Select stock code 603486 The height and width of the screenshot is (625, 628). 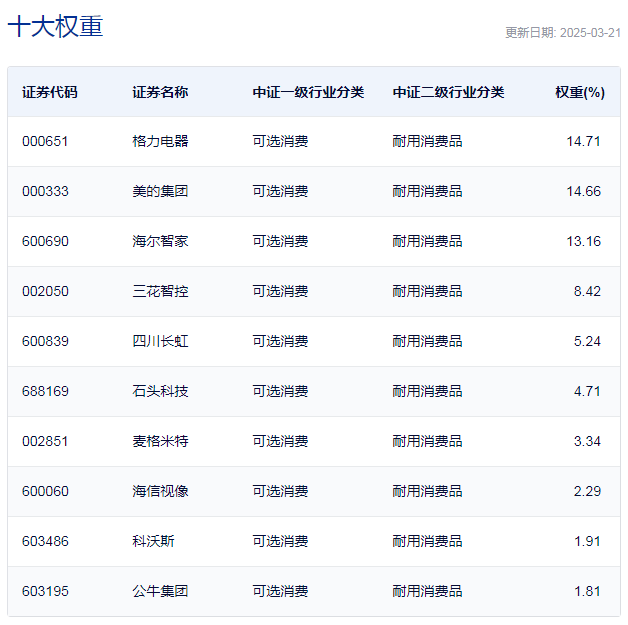coord(45,541)
